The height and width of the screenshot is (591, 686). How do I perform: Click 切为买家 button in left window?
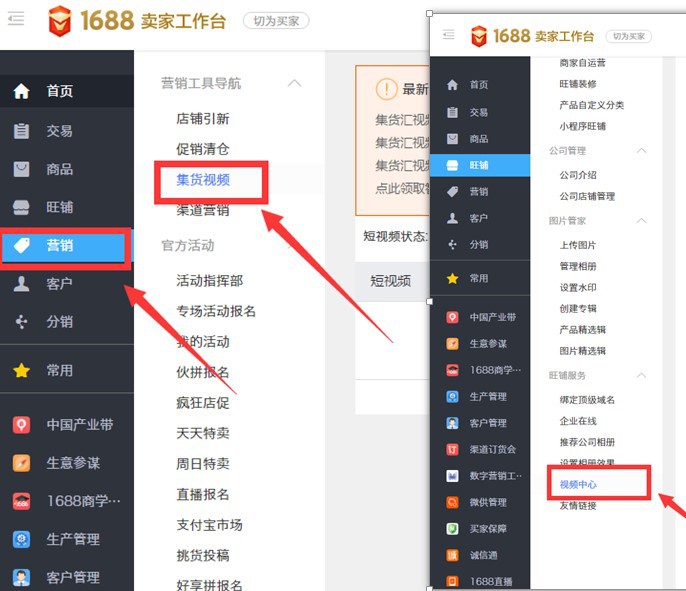click(x=276, y=21)
